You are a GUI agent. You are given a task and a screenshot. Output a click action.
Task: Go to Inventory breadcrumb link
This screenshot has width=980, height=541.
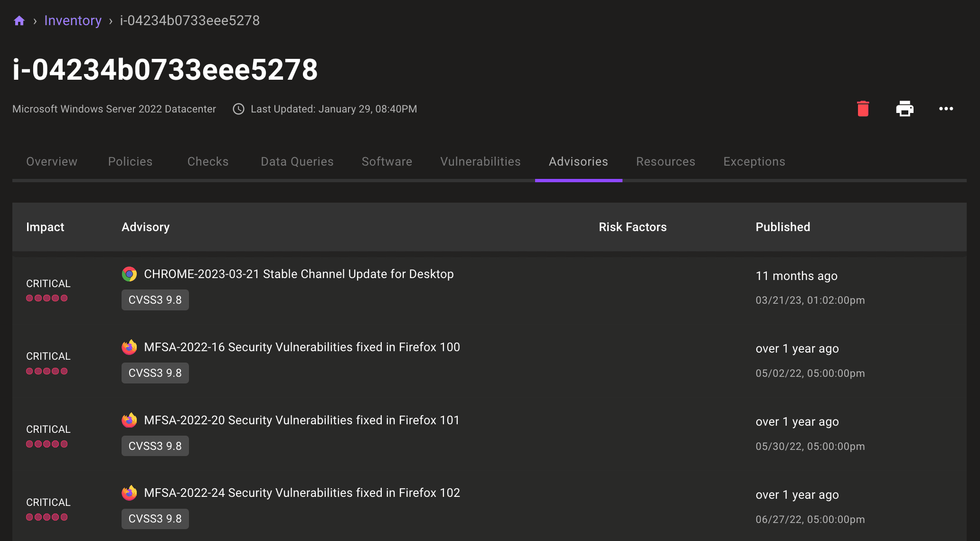pyautogui.click(x=73, y=21)
